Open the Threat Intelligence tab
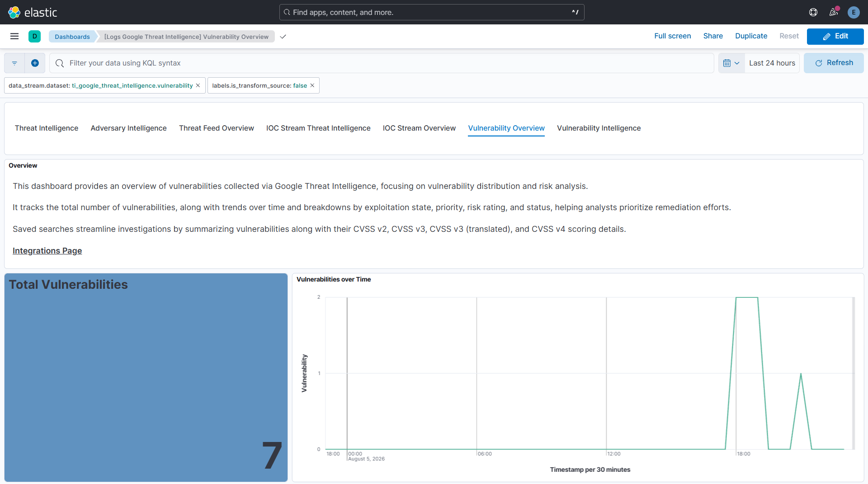This screenshot has width=868, height=484. click(47, 128)
